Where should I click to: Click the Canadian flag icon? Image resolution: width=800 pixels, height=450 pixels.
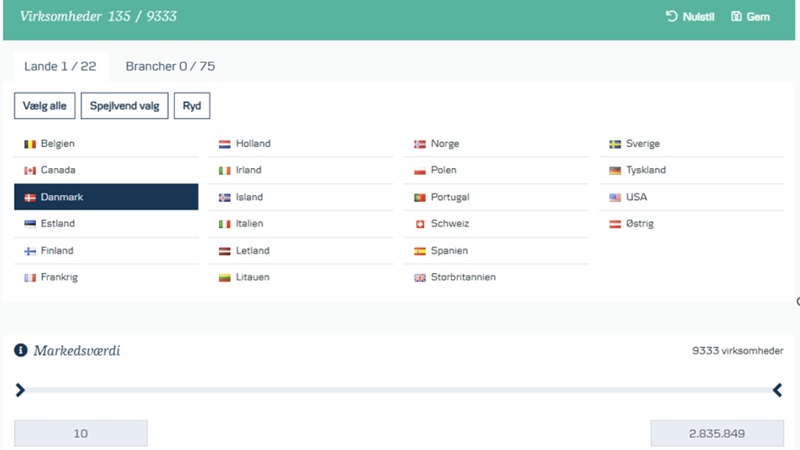tap(30, 171)
